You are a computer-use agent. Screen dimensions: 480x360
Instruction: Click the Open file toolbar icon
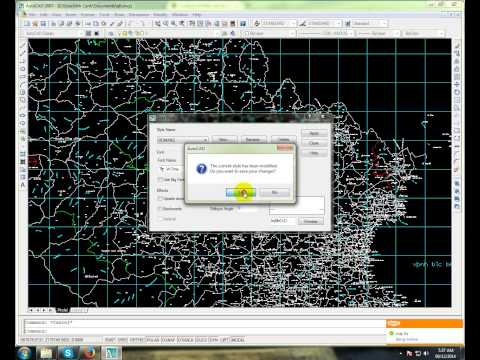pos(35,24)
